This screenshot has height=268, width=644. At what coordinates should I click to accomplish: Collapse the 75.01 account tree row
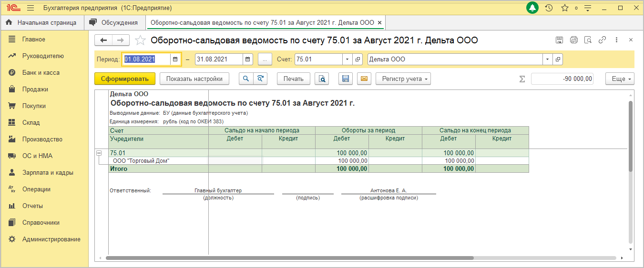pyautogui.click(x=99, y=153)
